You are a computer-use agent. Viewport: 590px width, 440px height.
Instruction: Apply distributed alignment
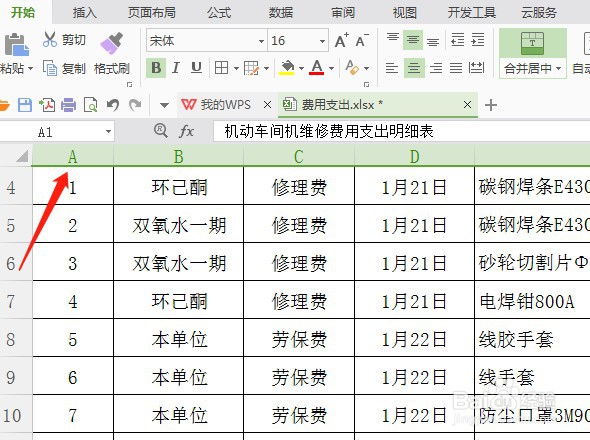point(476,68)
